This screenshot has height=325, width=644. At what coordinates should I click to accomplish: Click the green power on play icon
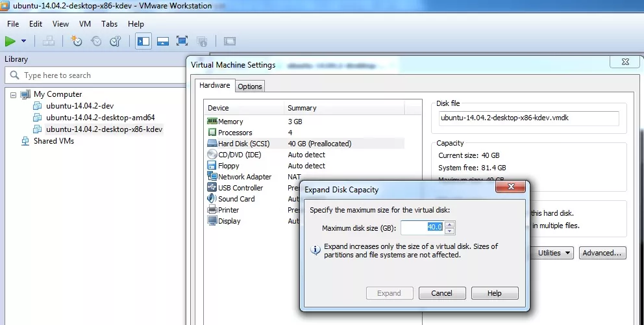(10, 41)
